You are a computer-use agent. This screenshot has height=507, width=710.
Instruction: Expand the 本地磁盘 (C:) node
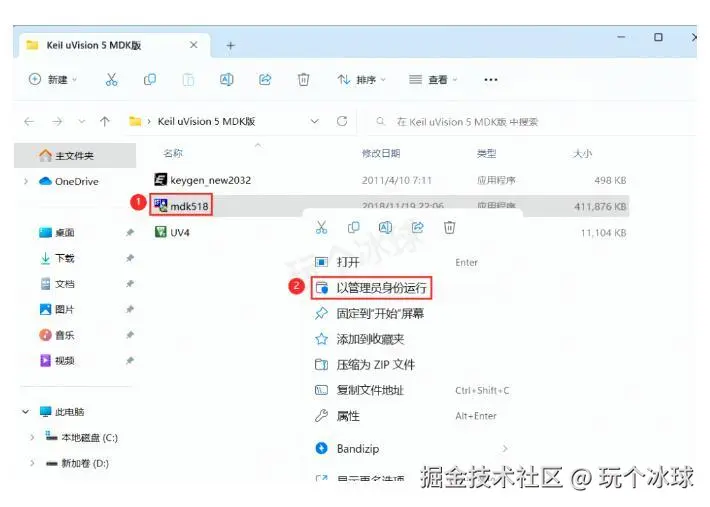click(32, 437)
